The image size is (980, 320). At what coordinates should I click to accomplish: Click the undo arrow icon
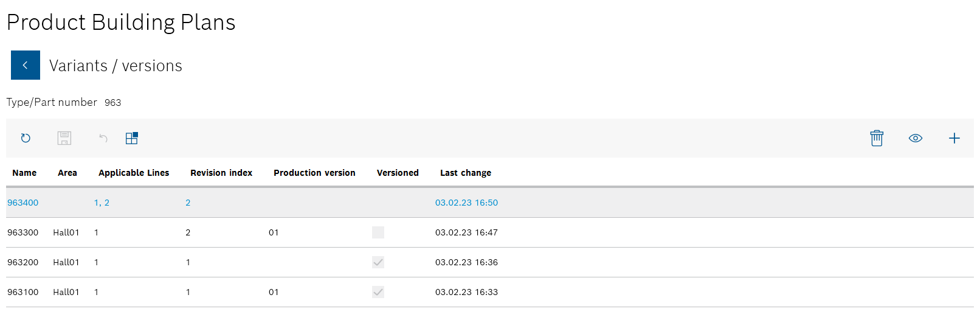tap(103, 138)
